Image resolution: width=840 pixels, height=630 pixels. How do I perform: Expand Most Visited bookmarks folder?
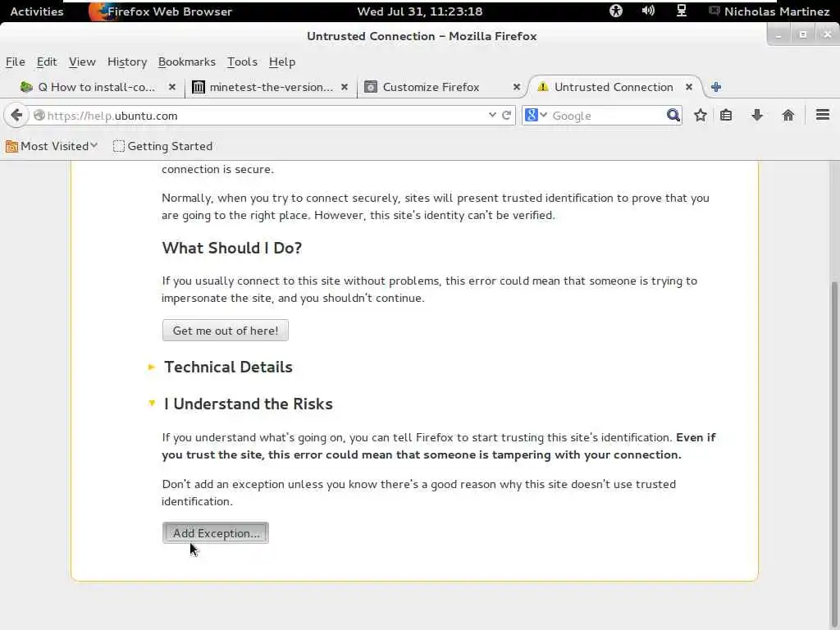tap(52, 146)
